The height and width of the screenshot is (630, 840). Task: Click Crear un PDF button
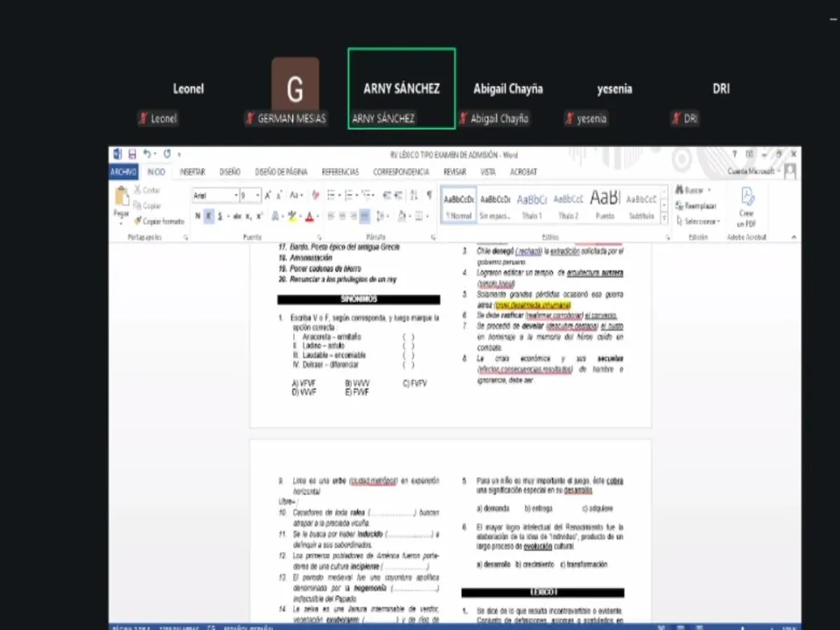(x=746, y=208)
